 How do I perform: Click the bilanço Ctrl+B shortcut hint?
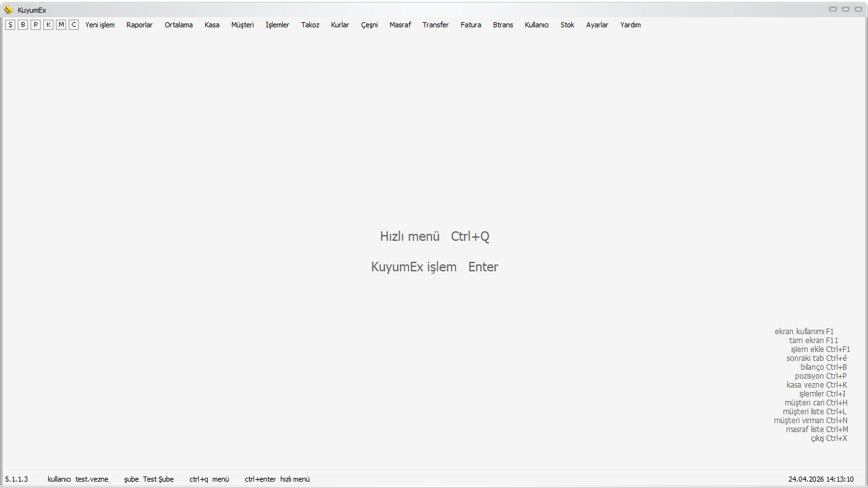824,367
